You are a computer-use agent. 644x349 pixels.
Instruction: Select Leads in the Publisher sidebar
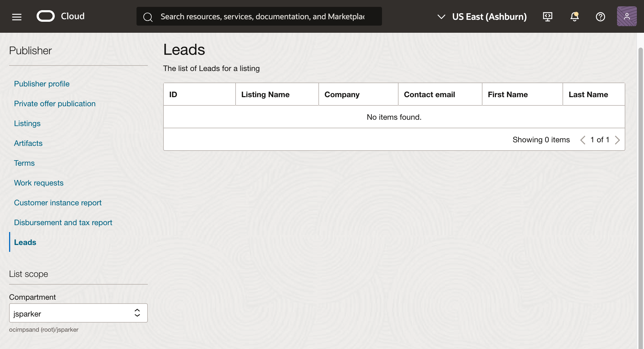click(x=25, y=242)
